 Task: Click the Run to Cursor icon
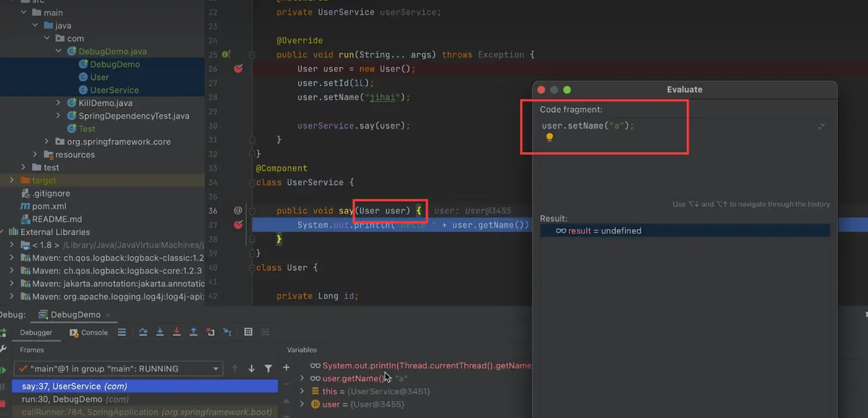[x=227, y=332]
